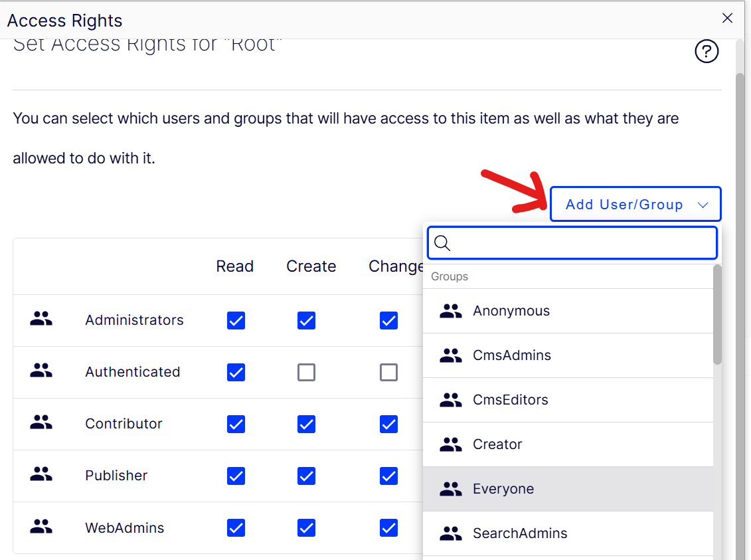Uncheck Create permission for Publisher
This screenshot has width=751, height=560.
click(x=306, y=476)
